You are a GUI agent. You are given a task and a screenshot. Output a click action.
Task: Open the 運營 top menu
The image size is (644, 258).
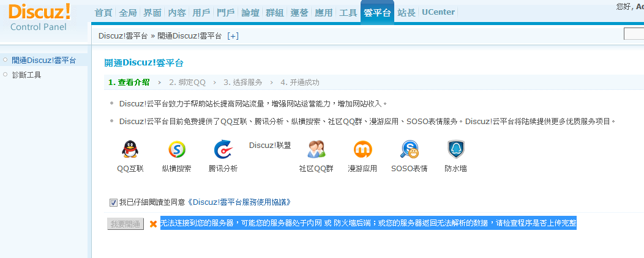[x=299, y=13]
